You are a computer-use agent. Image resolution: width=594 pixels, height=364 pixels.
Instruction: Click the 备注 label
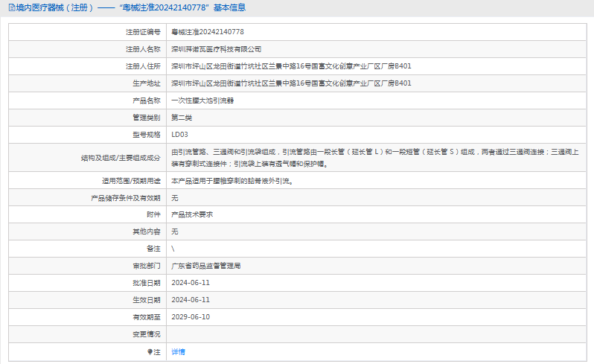point(154,249)
